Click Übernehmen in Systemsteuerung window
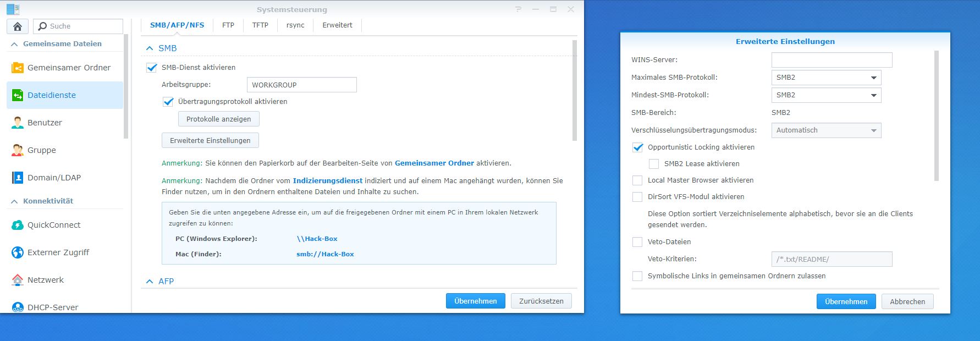 click(x=476, y=301)
